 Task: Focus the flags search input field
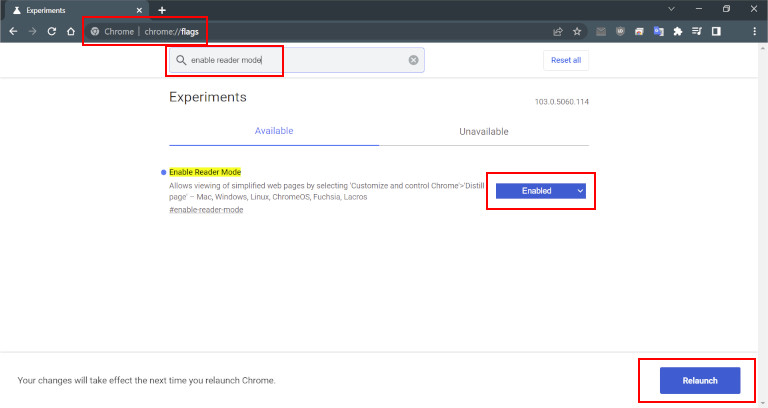[x=297, y=60]
